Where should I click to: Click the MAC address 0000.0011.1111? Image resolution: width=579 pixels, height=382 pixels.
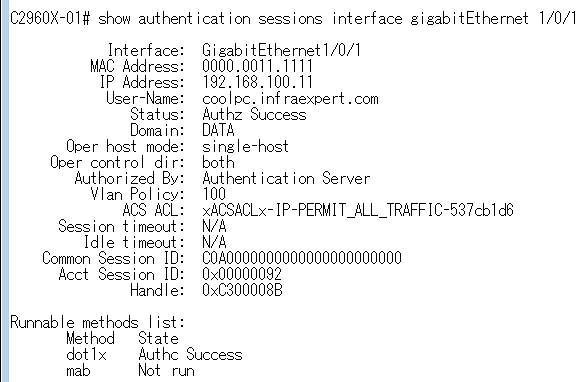257,66
